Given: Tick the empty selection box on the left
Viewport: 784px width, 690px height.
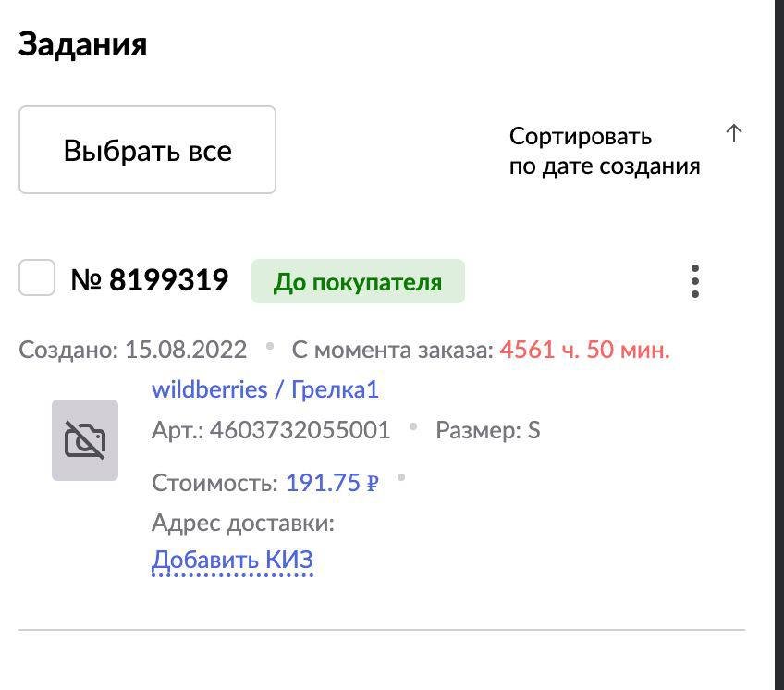Looking at the screenshot, I should tap(37, 276).
